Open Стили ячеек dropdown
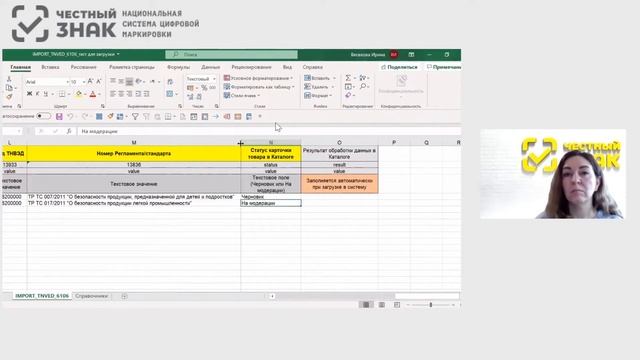The height and width of the screenshot is (360, 640). tap(242, 96)
